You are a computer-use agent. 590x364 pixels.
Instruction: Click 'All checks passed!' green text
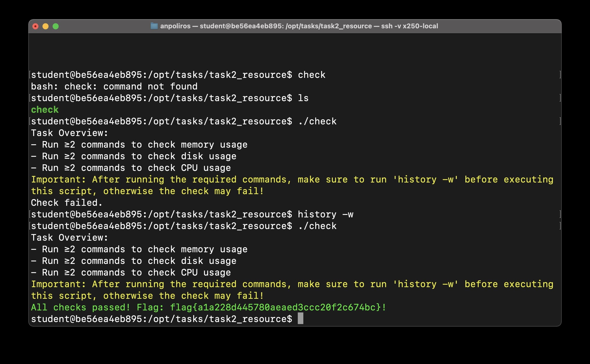click(80, 307)
